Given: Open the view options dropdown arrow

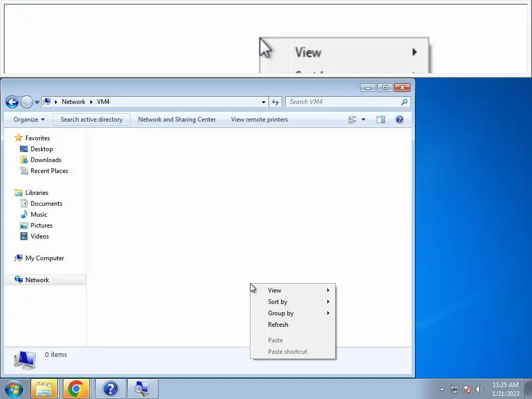Looking at the screenshot, I should (x=363, y=119).
